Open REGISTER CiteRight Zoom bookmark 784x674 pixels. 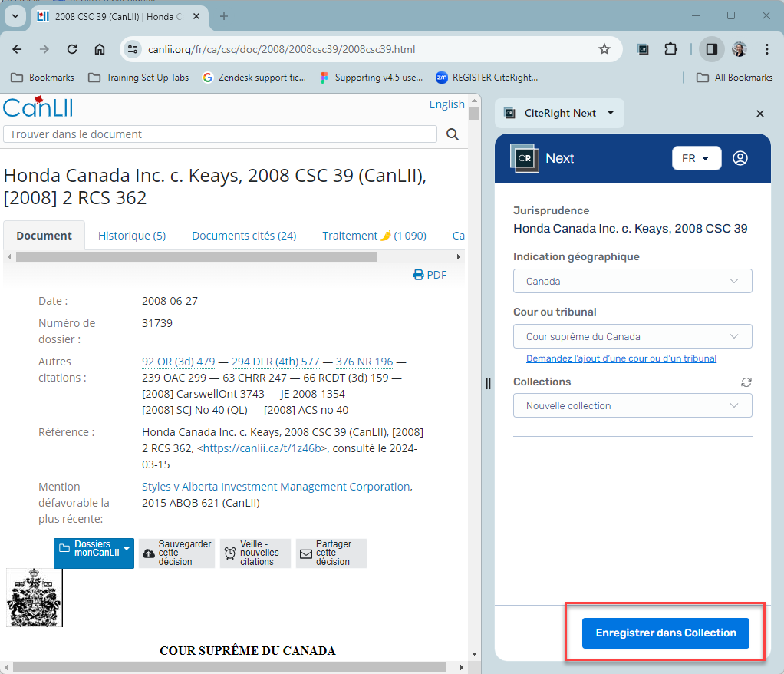(x=487, y=78)
